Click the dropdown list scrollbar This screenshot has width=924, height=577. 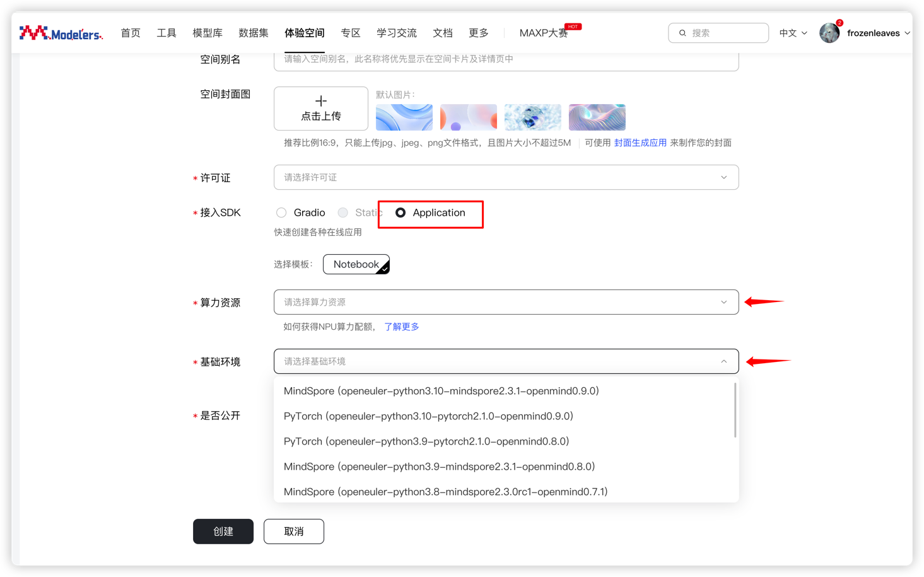pos(735,410)
